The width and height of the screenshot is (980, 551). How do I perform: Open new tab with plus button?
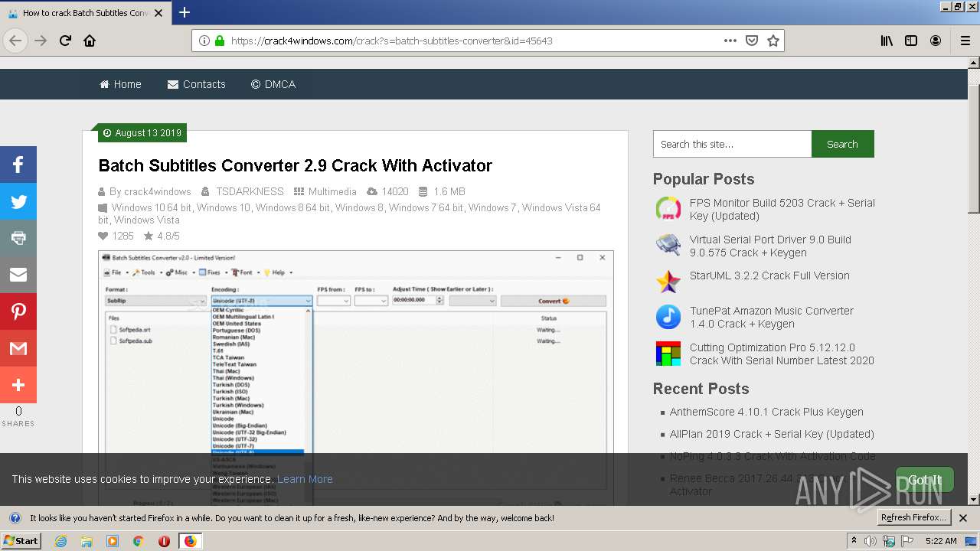click(184, 12)
